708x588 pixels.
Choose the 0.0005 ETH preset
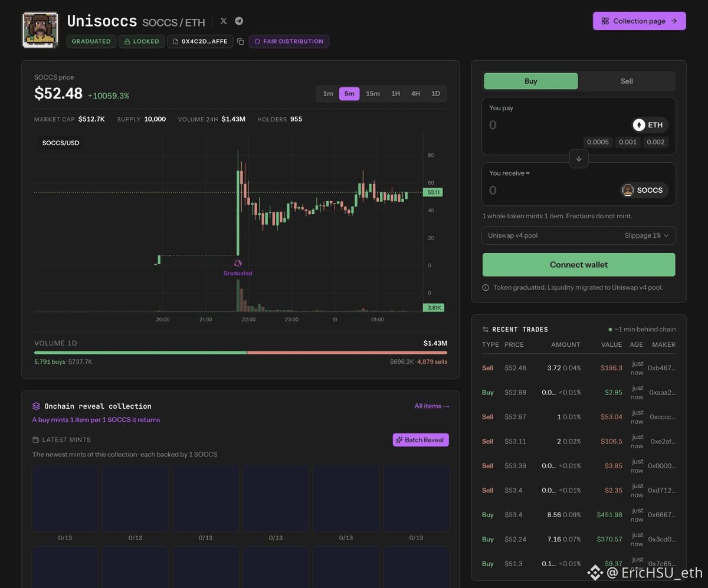coord(598,142)
